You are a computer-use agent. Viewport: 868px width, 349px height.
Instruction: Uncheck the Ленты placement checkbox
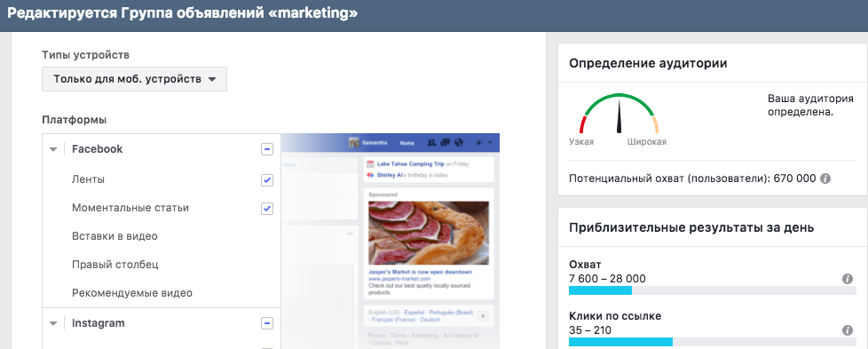[267, 180]
